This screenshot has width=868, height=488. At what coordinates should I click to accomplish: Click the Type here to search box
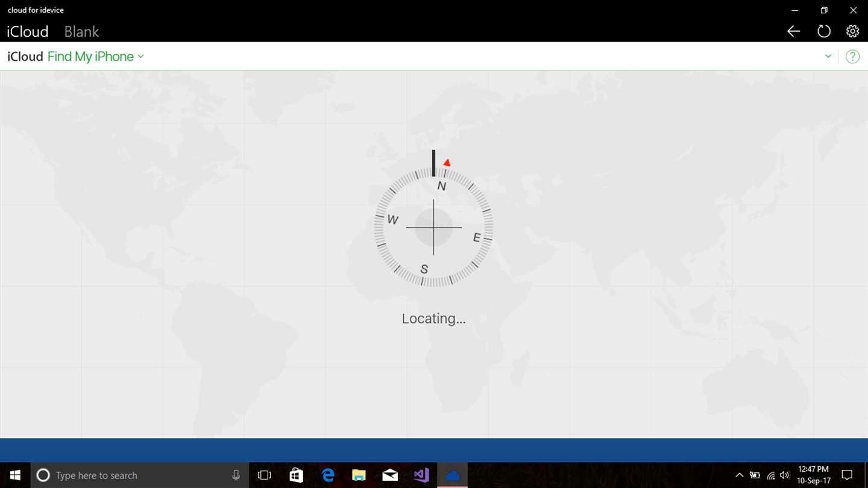(x=139, y=475)
